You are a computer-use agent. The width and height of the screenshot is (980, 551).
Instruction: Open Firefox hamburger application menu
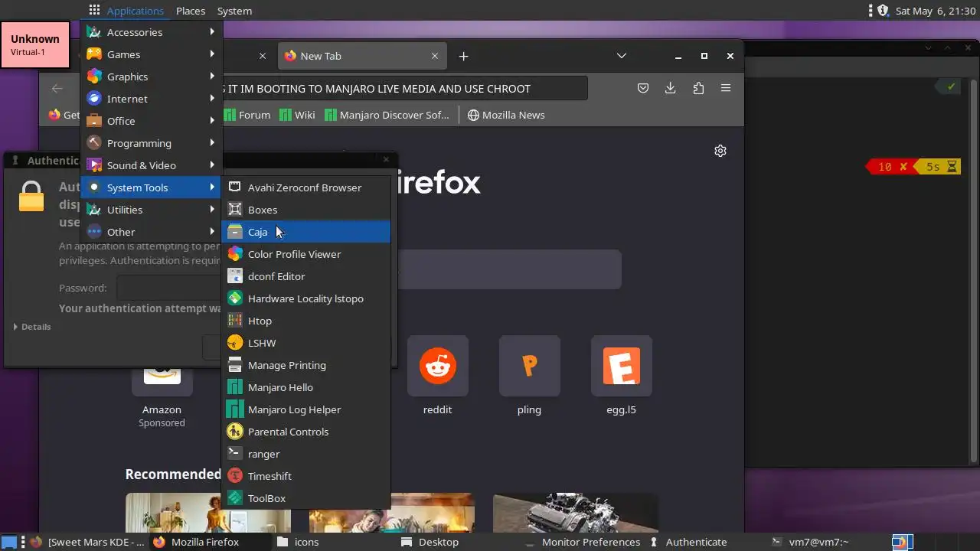tap(726, 88)
